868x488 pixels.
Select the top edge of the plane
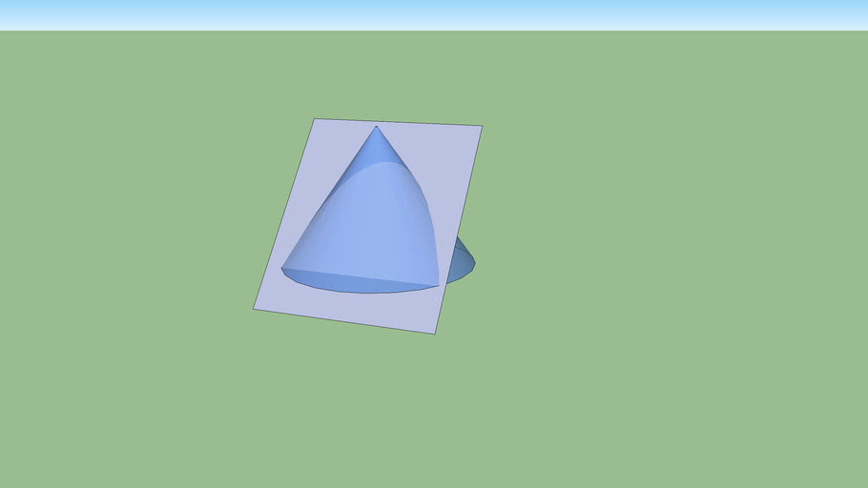[x=398, y=122]
